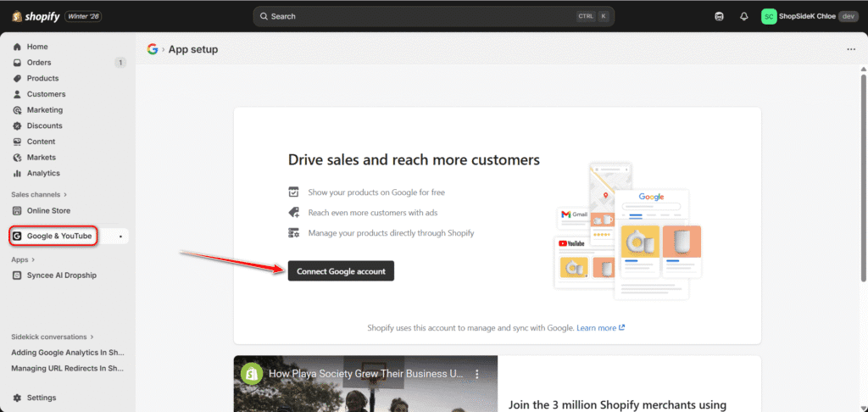Click the Google G icon in sidebar

(17, 236)
